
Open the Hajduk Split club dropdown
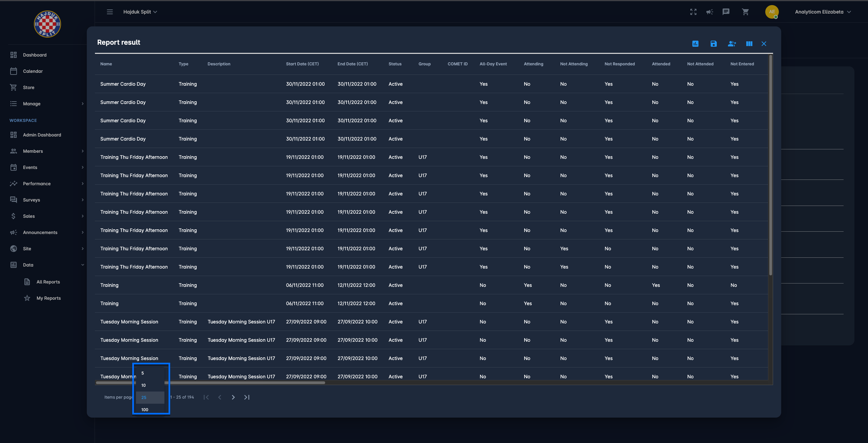[140, 12]
